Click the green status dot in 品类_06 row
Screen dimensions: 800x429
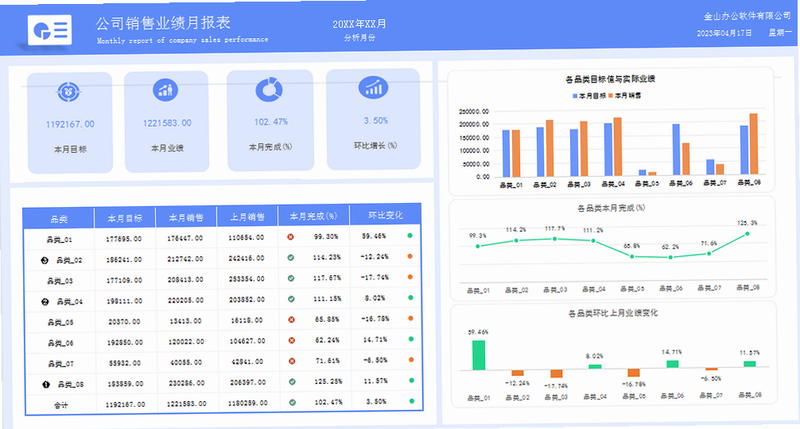tap(411, 339)
